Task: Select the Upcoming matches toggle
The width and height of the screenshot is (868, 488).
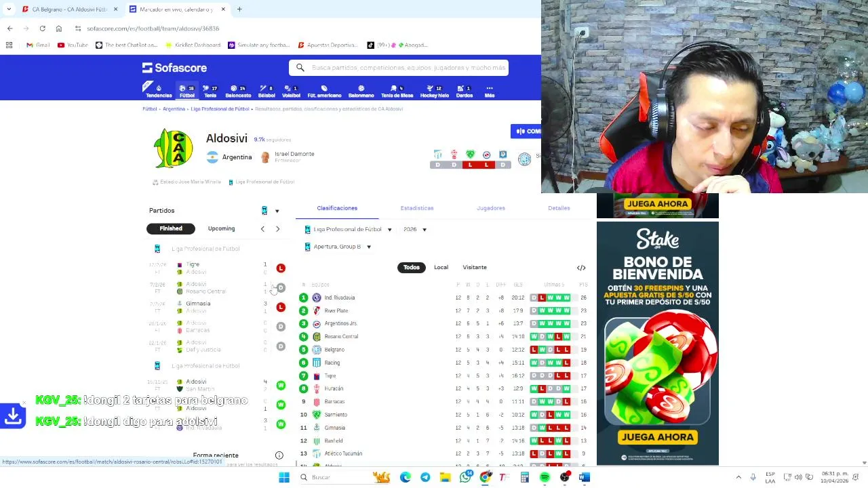Action: click(221, 228)
